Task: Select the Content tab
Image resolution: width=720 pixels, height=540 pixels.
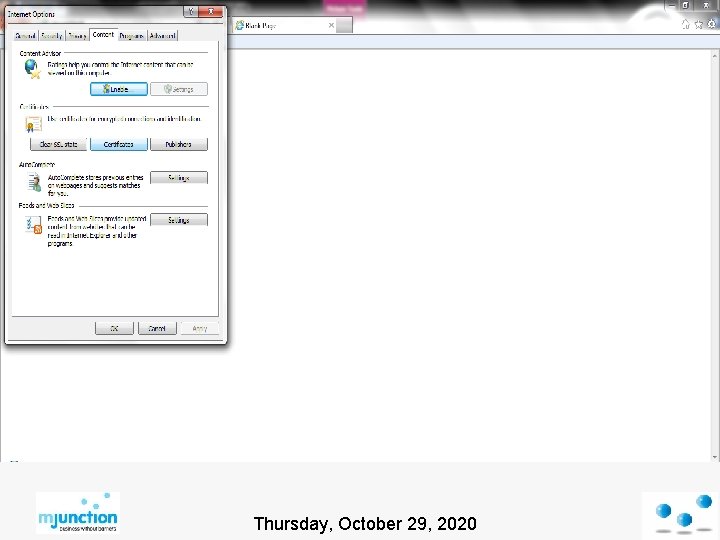Action: (x=103, y=34)
